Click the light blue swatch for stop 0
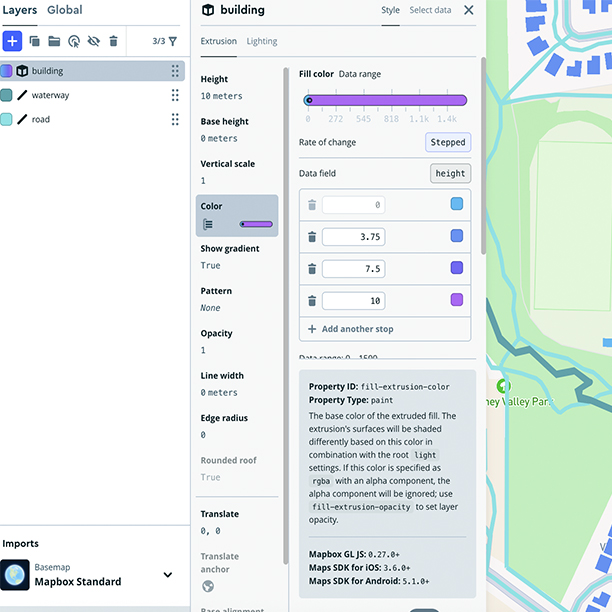Image resolution: width=612 pixels, height=612 pixels. [x=457, y=204]
